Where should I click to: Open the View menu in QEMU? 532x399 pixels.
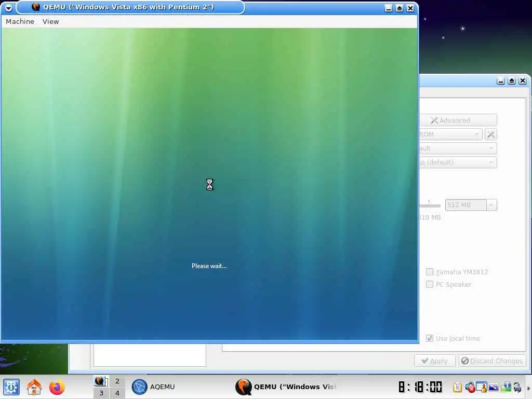point(50,21)
